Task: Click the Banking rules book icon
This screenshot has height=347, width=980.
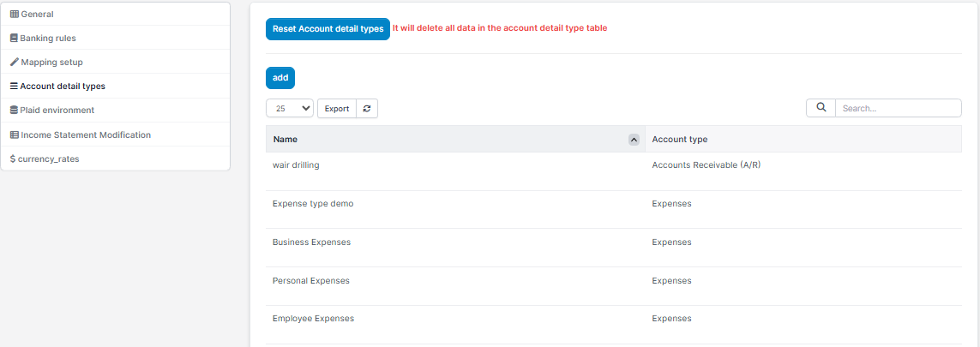Action: (14, 39)
